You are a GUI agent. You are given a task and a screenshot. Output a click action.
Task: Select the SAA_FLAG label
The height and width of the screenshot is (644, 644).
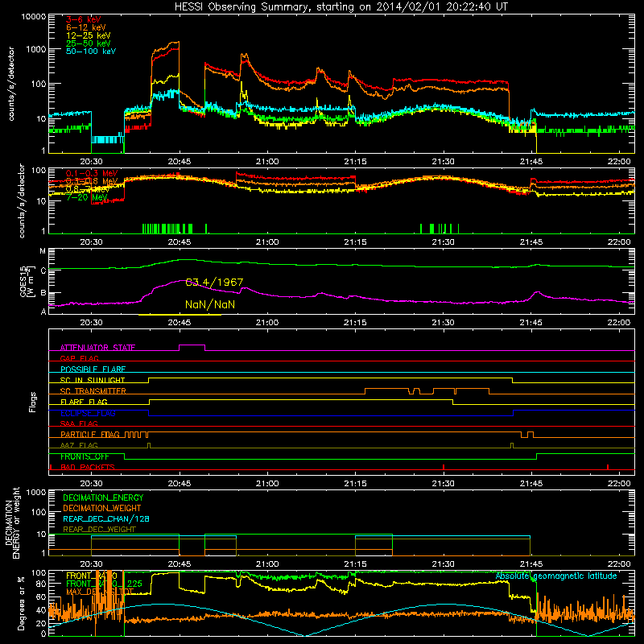[x=79, y=423]
